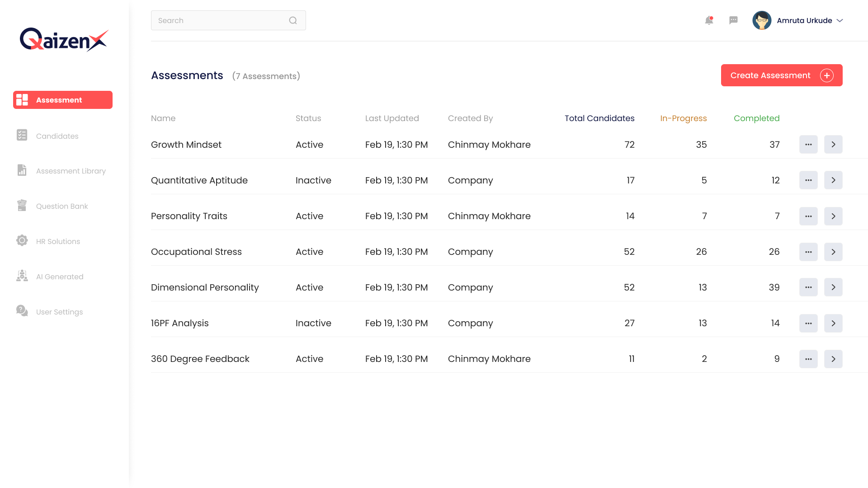Go to User Settings
This screenshot has height=488, width=868.
point(59,312)
